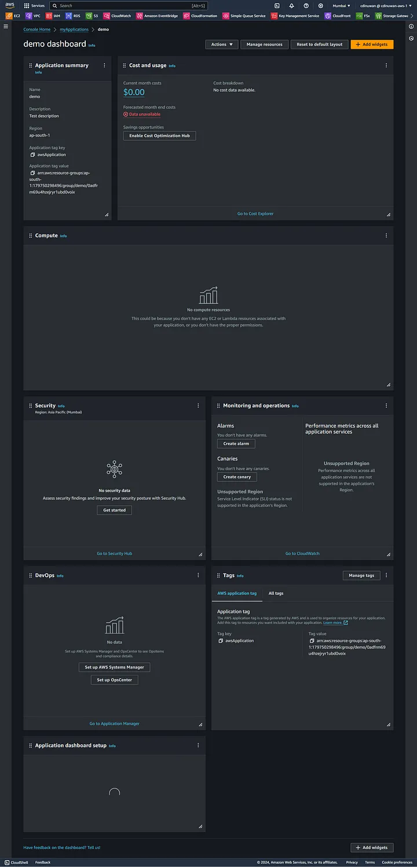The height and width of the screenshot is (868, 417).
Task: Open Go to Application Manager link
Action: tap(115, 724)
